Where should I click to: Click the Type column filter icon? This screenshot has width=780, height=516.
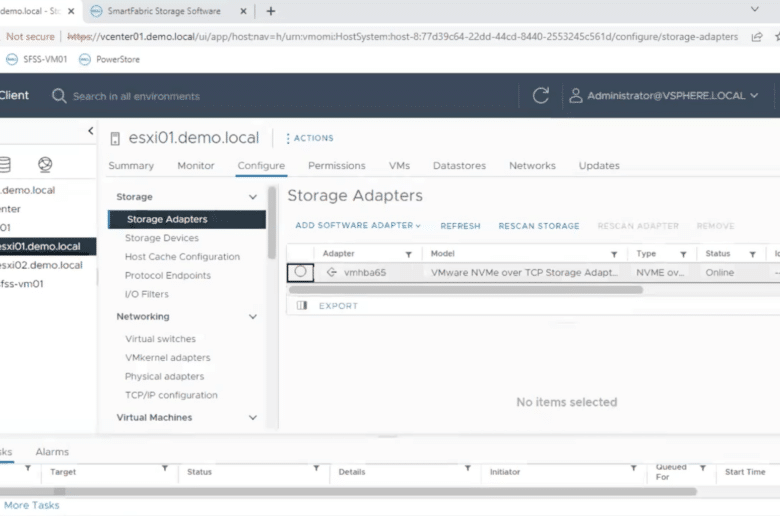[x=683, y=254]
